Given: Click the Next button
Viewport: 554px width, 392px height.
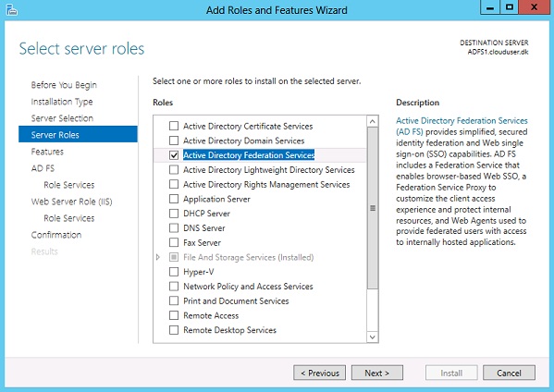Looking at the screenshot, I should coord(377,373).
